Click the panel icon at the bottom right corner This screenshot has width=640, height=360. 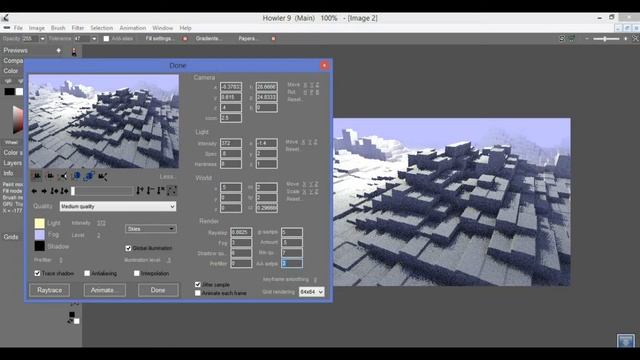[x=626, y=341]
